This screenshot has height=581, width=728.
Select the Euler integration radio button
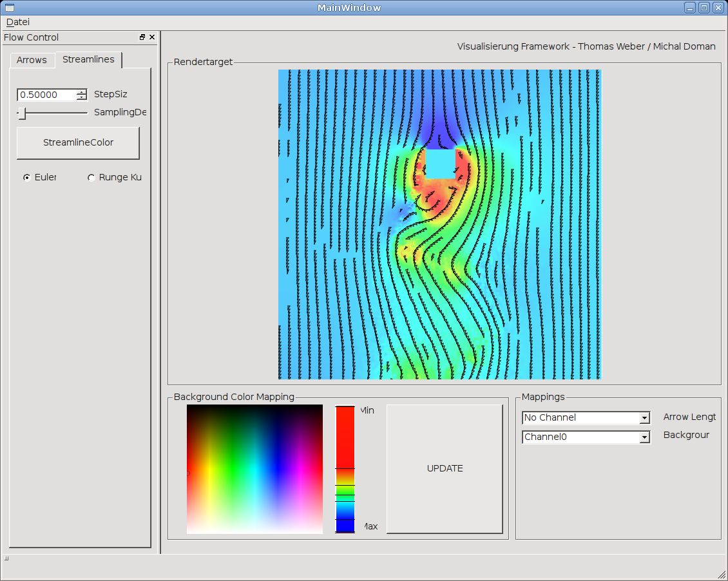pyautogui.click(x=27, y=178)
